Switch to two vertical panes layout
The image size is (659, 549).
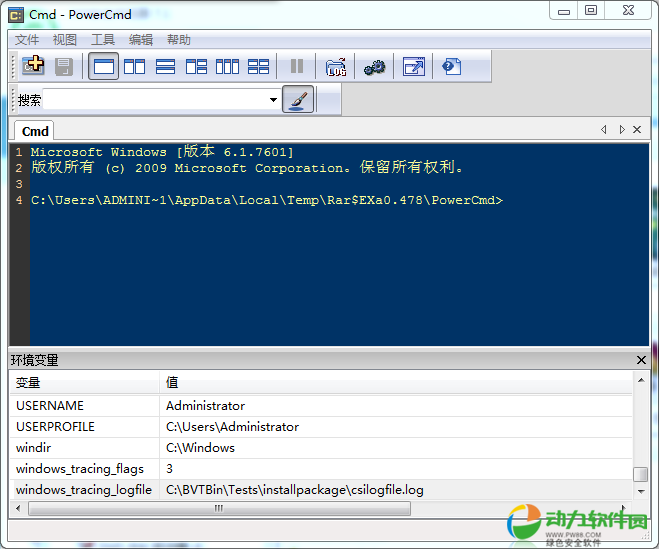tap(134, 67)
